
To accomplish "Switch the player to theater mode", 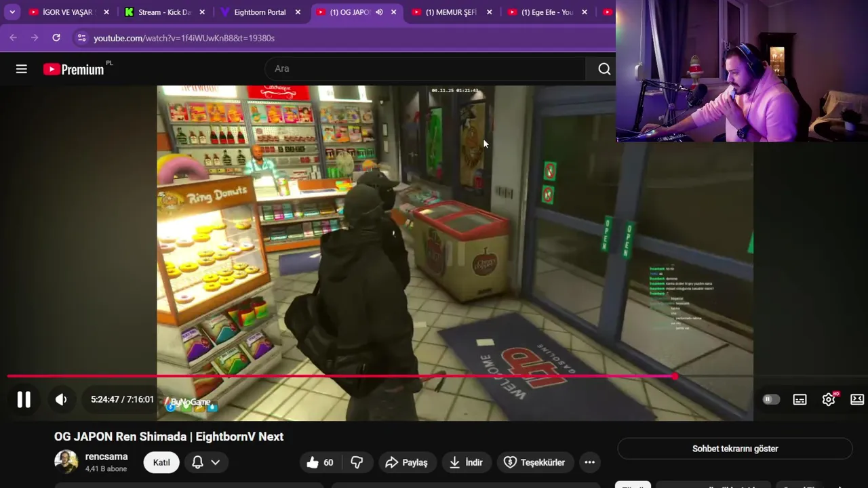I will pyautogui.click(x=857, y=399).
